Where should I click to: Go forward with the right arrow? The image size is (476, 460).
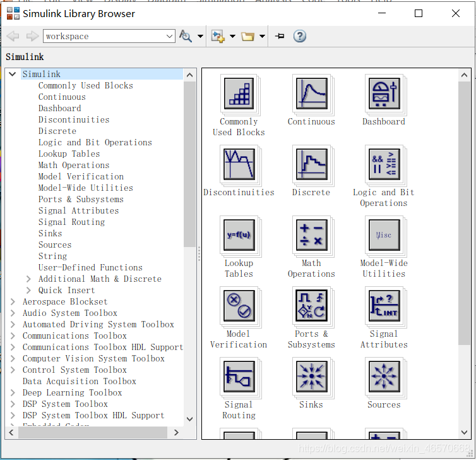tap(32, 36)
